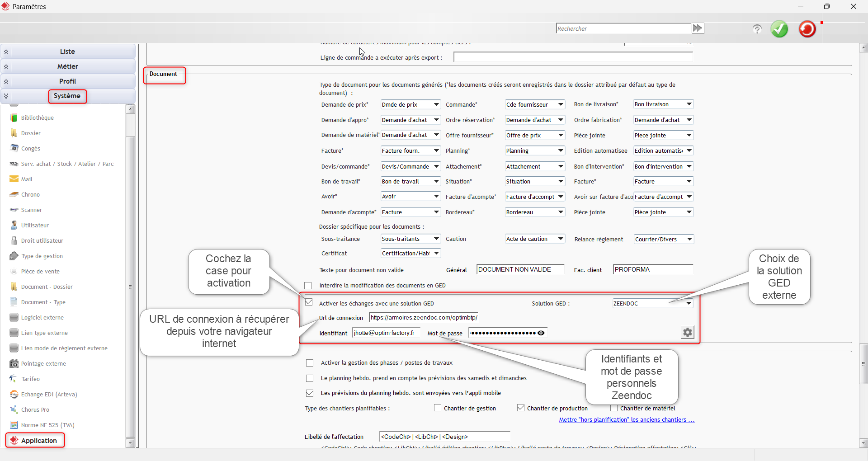This screenshot has width=868, height=461.
Task: Uncheck prévisions envoyées vers l'appli mobile
Action: coord(310,393)
